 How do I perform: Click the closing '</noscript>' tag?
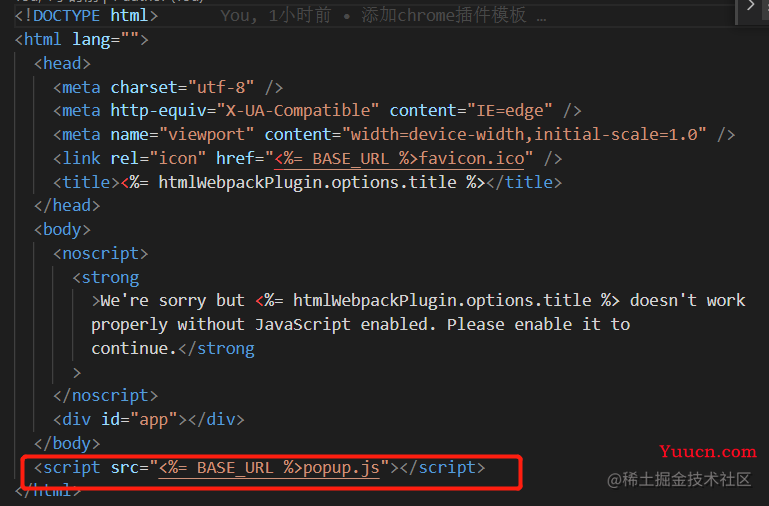(x=105, y=396)
